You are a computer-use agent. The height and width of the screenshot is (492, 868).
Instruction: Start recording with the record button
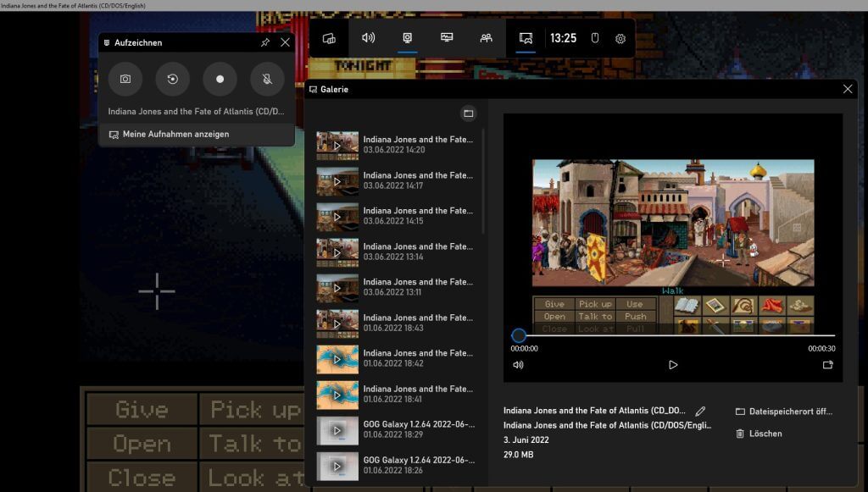(x=220, y=79)
